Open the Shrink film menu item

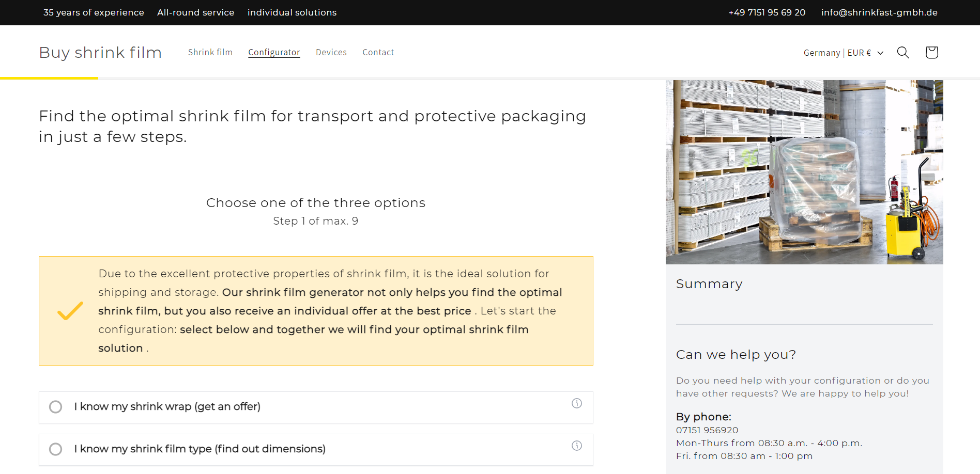click(210, 52)
